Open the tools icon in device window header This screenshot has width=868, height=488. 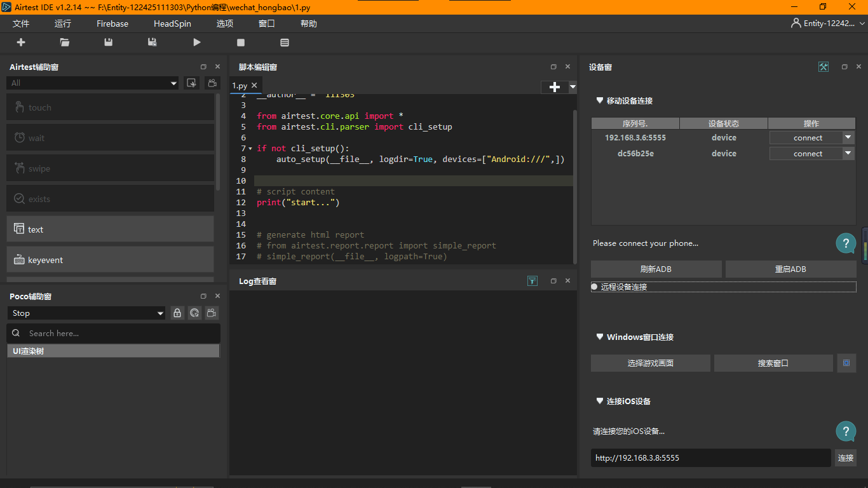824,67
